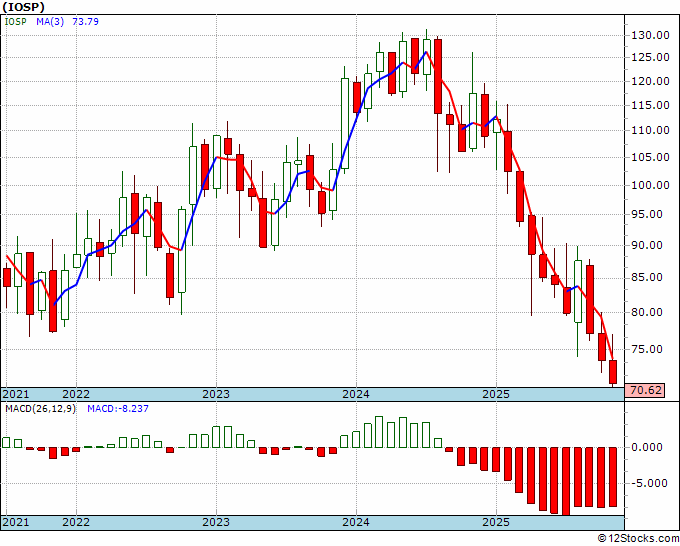Click the last red candlestick in 2025

pyautogui.click(x=613, y=372)
